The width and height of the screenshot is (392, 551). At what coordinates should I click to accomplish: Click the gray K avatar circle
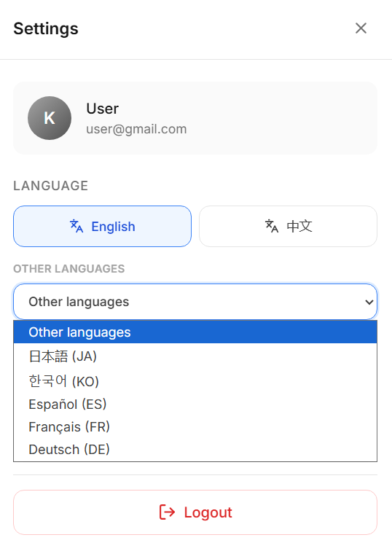click(x=50, y=118)
